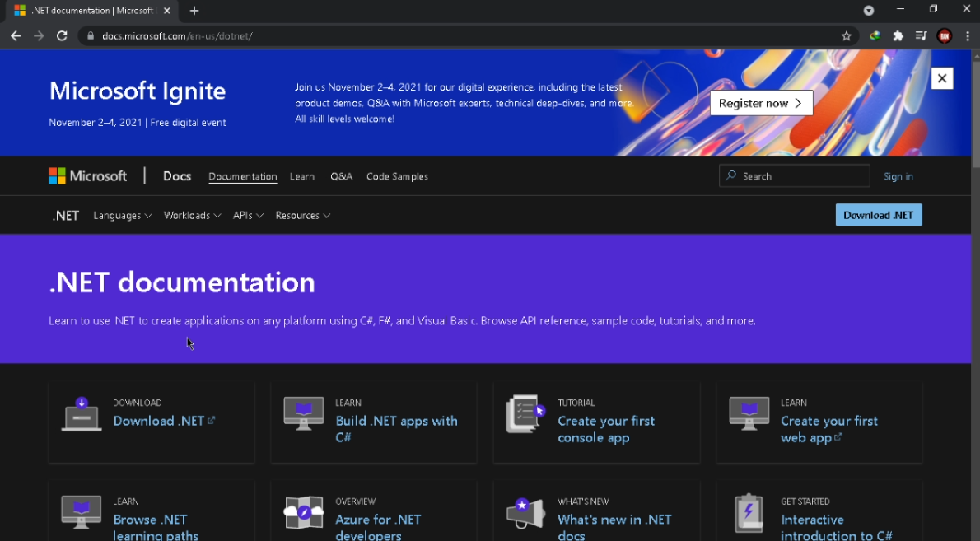Click the Build .NET apps monitor icon
980x541 pixels.
(x=304, y=413)
